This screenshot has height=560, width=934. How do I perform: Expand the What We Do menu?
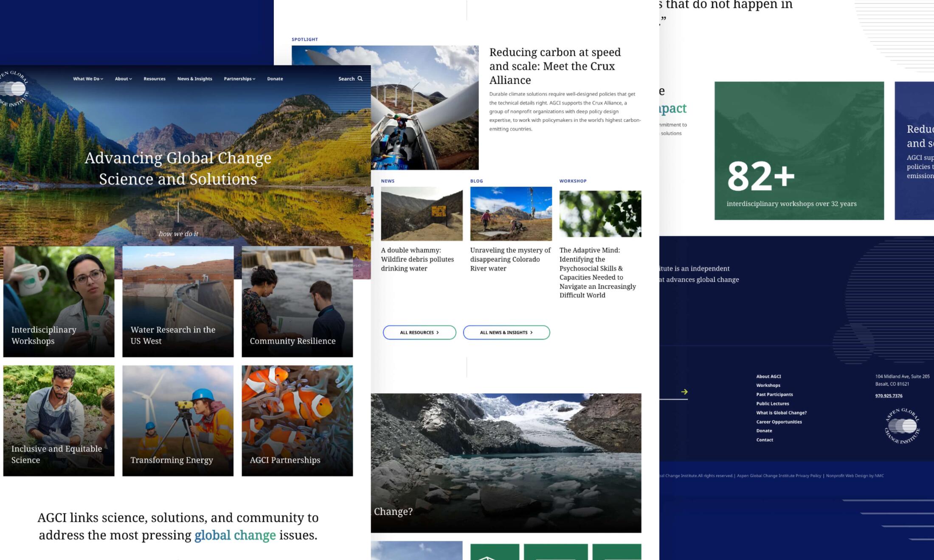point(88,79)
